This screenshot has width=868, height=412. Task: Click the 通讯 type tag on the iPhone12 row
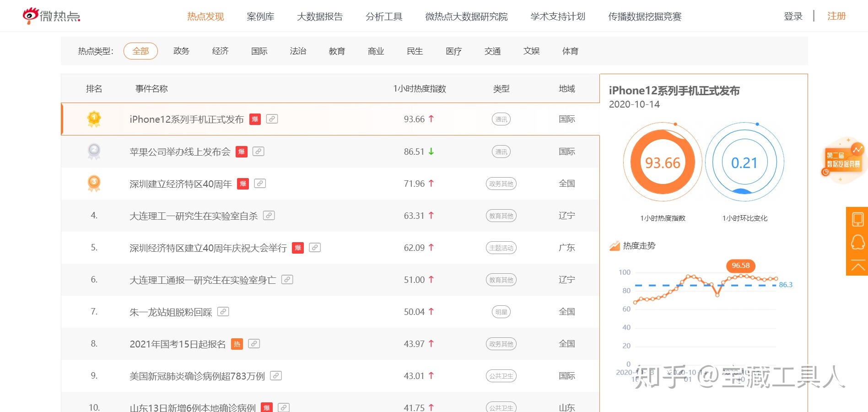click(x=501, y=119)
